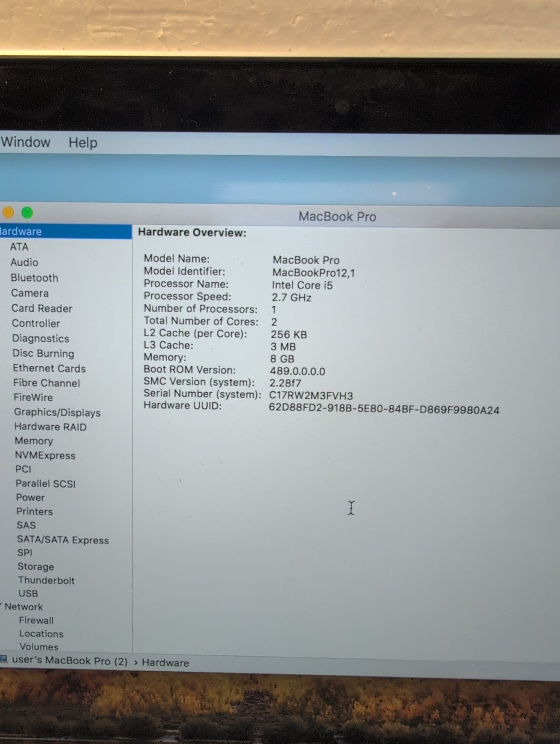Select Audio in the sidebar
The width and height of the screenshot is (560, 744).
(x=24, y=262)
